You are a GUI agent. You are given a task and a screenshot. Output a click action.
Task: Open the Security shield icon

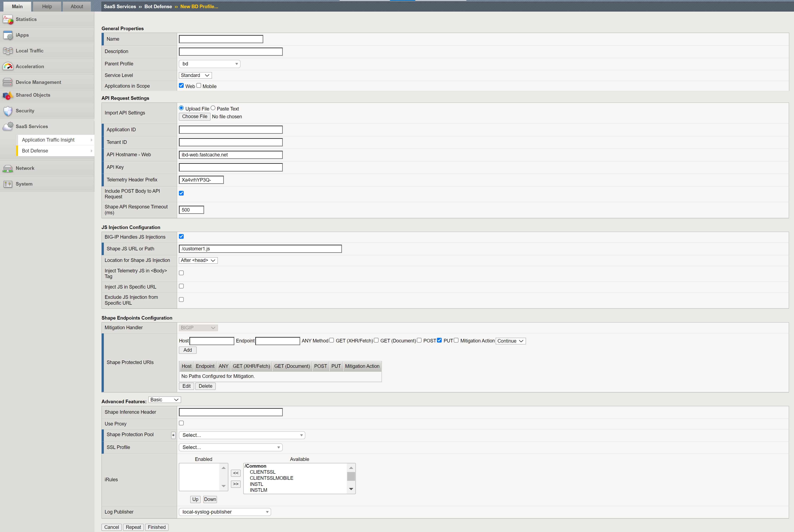coord(8,111)
